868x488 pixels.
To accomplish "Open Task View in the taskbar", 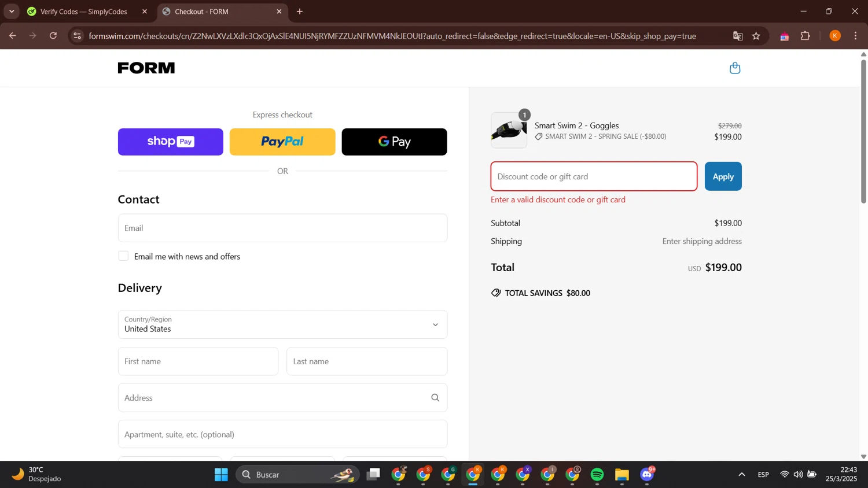I will (x=374, y=475).
